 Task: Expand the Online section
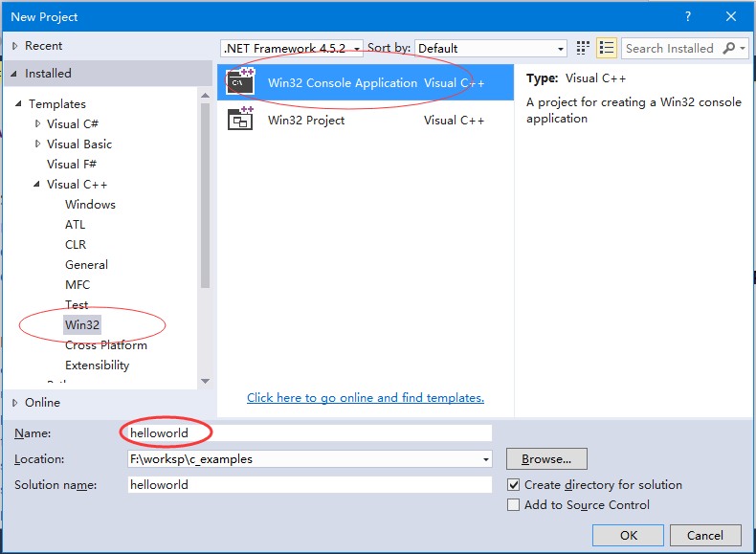click(15, 403)
